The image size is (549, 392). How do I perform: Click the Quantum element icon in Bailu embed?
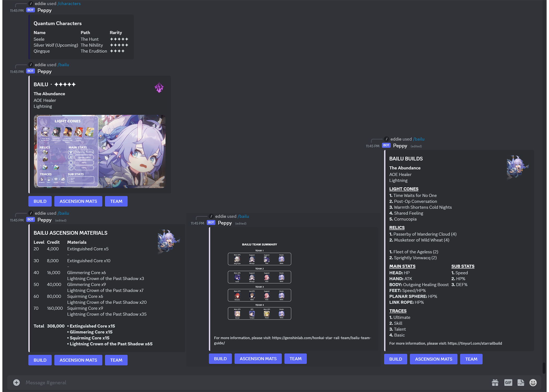coord(159,88)
